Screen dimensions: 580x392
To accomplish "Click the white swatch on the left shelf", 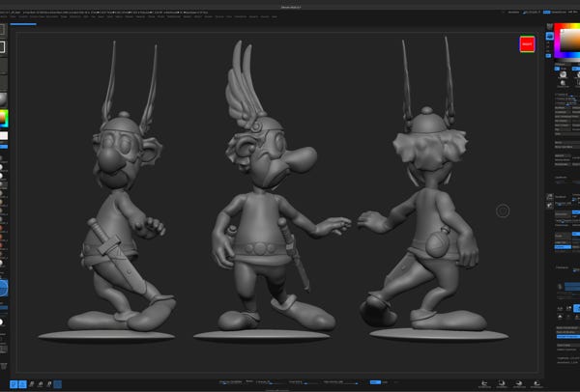I will [4, 136].
